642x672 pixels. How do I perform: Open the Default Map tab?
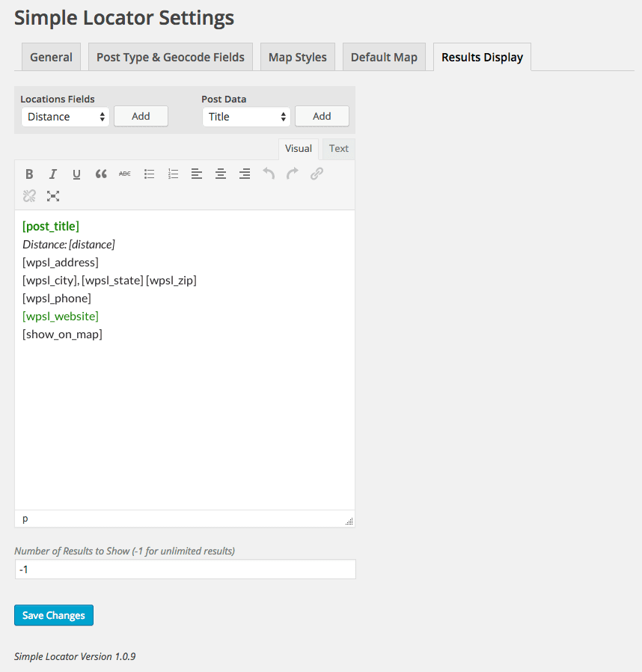tap(384, 57)
